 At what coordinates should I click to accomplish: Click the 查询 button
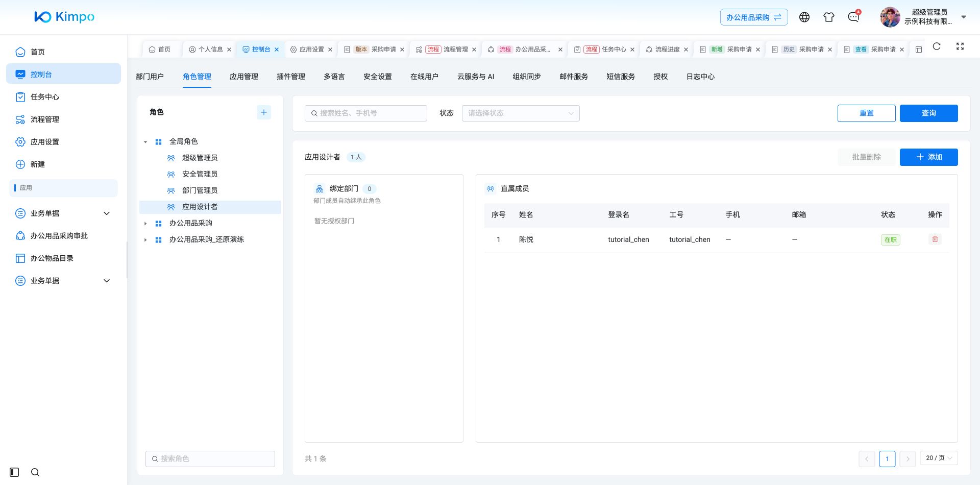click(x=928, y=113)
